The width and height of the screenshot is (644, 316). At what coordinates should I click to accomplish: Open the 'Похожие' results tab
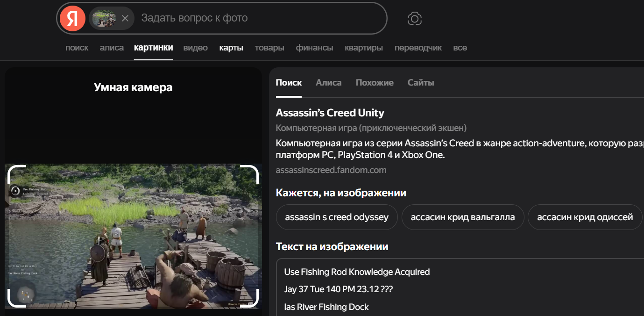375,83
